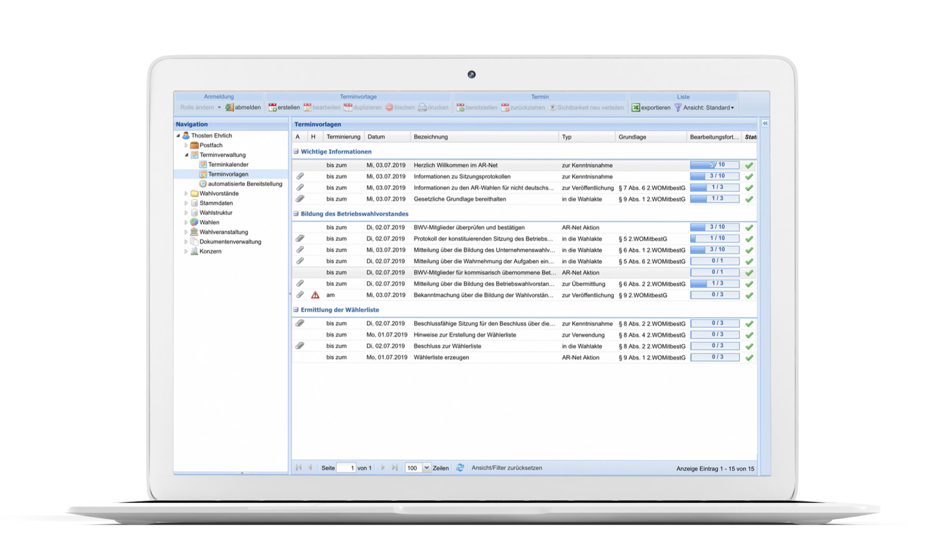This screenshot has width=951, height=560.
Task: Click 'Anzeige Eintrag 1 - 15 von 15' text
Action: 715,469
